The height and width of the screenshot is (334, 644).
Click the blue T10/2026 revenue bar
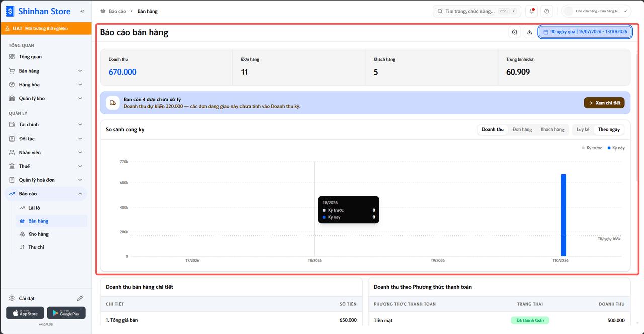click(x=563, y=215)
